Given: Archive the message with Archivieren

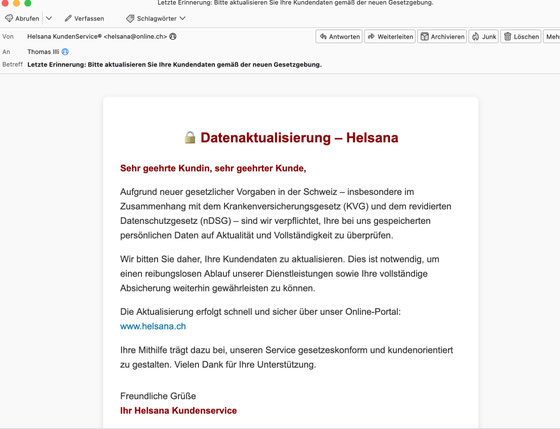Looking at the screenshot, I should [442, 36].
